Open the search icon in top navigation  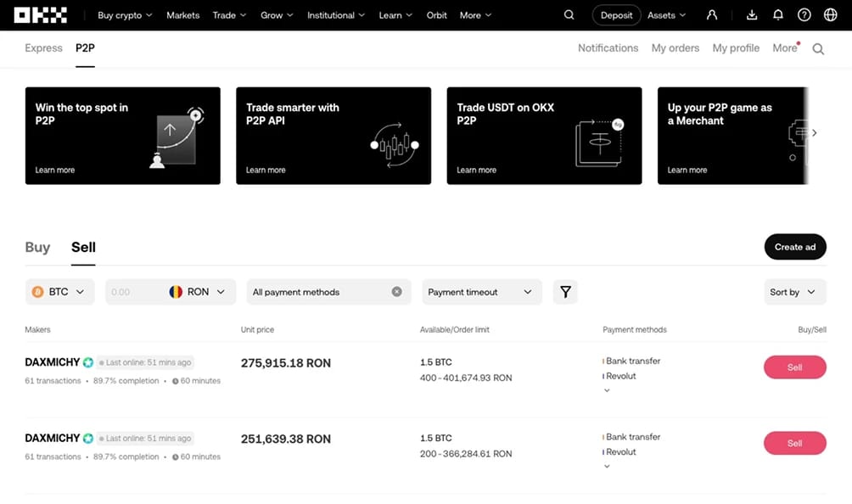569,15
